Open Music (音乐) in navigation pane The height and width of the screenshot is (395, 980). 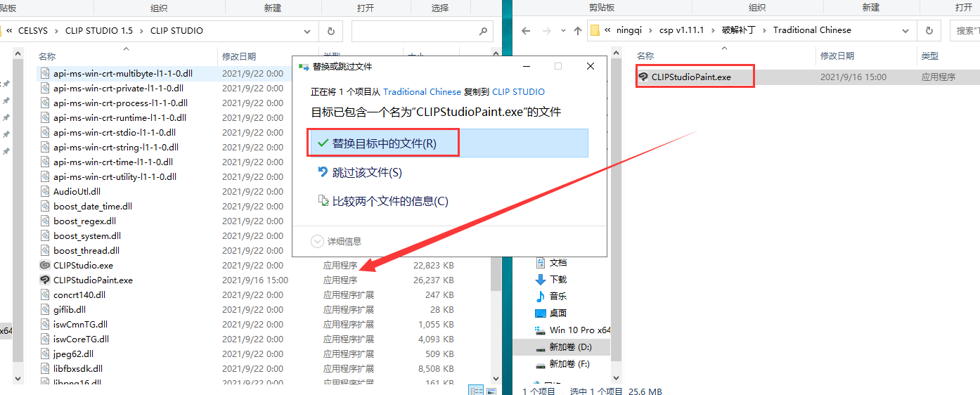coord(559,296)
